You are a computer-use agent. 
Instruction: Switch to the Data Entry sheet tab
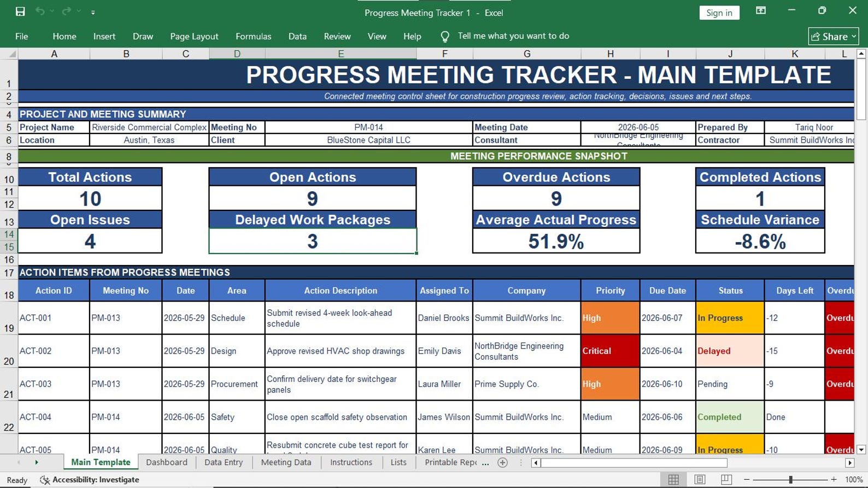coord(224,462)
